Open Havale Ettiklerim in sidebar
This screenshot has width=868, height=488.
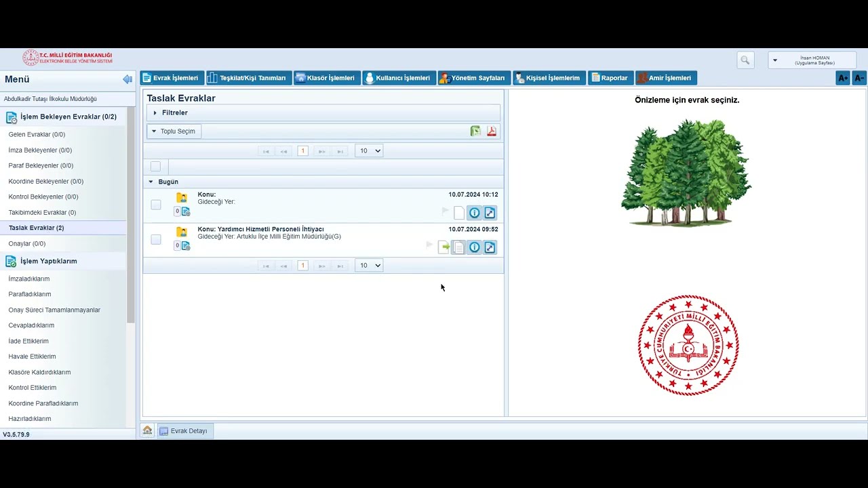pos(32,357)
